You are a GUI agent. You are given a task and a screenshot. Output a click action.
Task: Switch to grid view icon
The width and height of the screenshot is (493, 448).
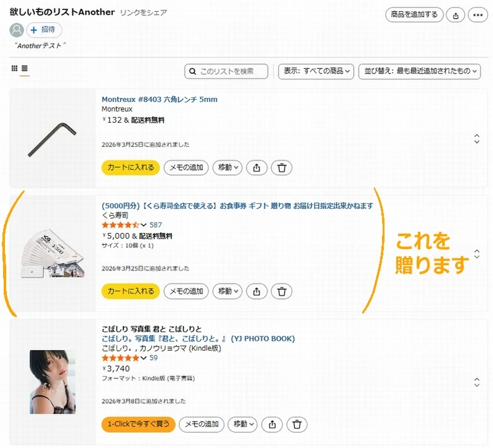coord(14,68)
